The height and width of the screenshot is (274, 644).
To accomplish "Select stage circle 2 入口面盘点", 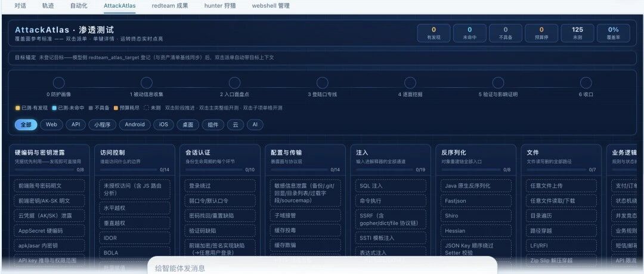I will [x=234, y=83].
